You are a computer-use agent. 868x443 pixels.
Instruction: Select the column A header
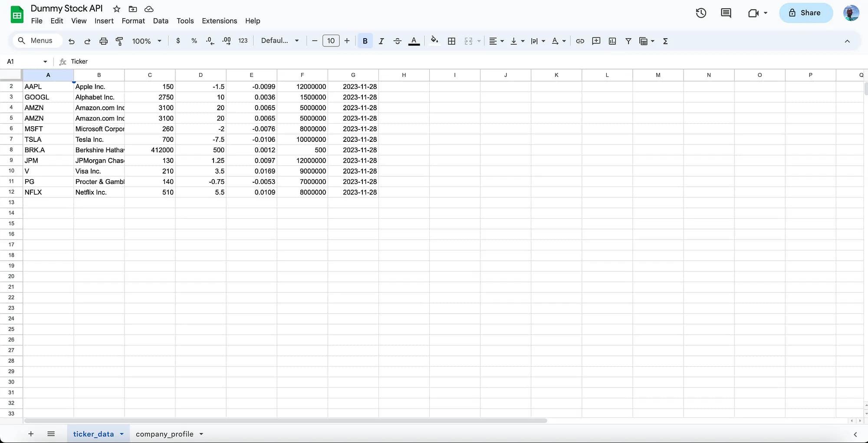pos(48,75)
